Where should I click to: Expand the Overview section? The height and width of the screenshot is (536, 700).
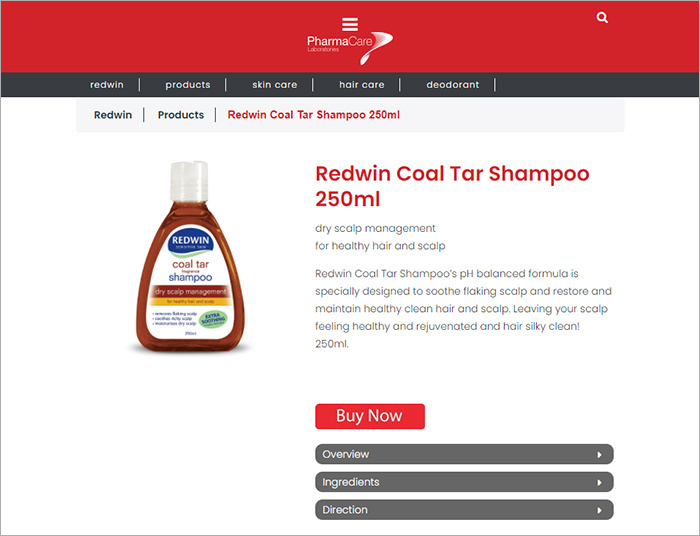464,454
